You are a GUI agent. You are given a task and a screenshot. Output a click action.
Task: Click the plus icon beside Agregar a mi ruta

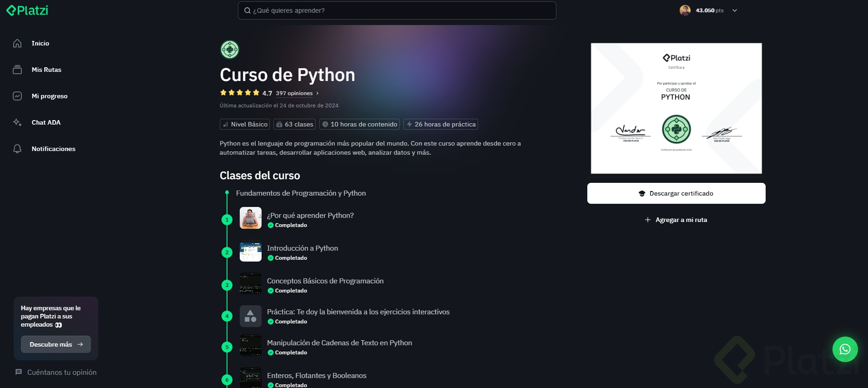tap(648, 220)
